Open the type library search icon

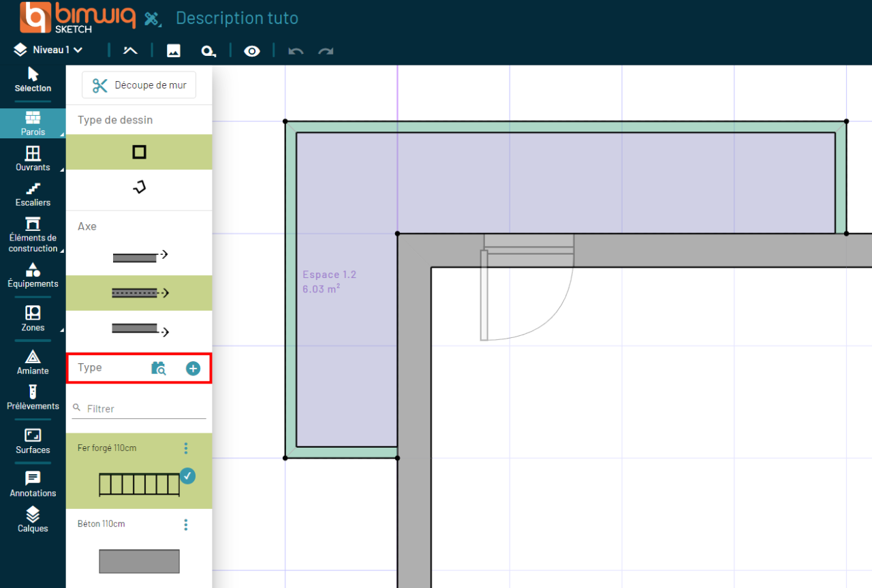[x=159, y=369]
